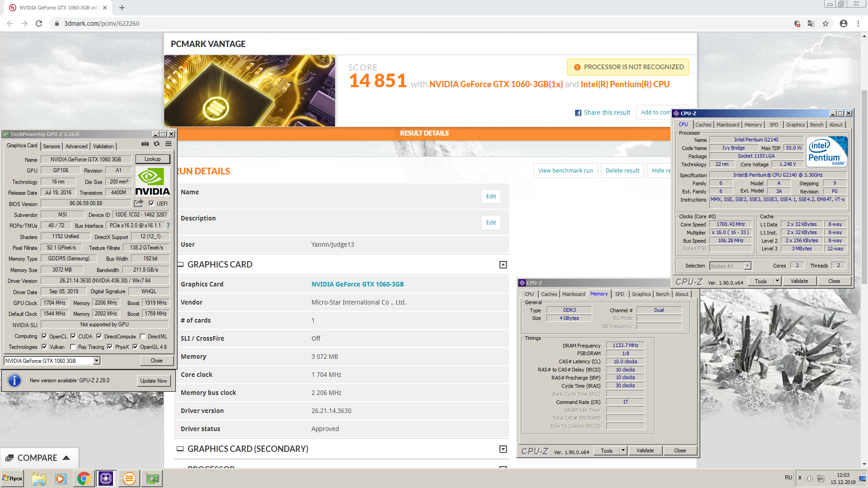Click the browser address bar
This screenshot has width=868, height=488.
(420, 23)
